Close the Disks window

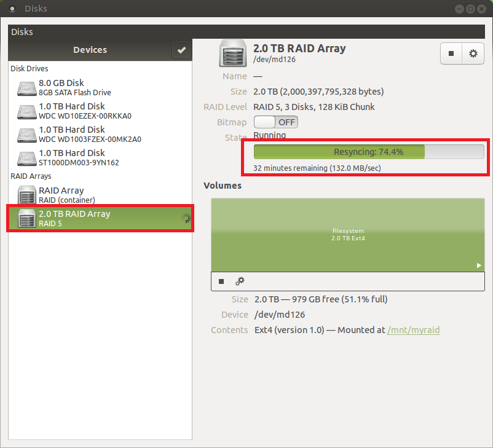click(481, 9)
